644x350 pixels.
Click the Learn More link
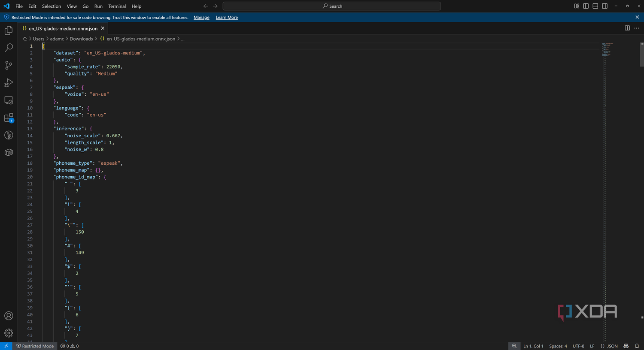point(227,18)
